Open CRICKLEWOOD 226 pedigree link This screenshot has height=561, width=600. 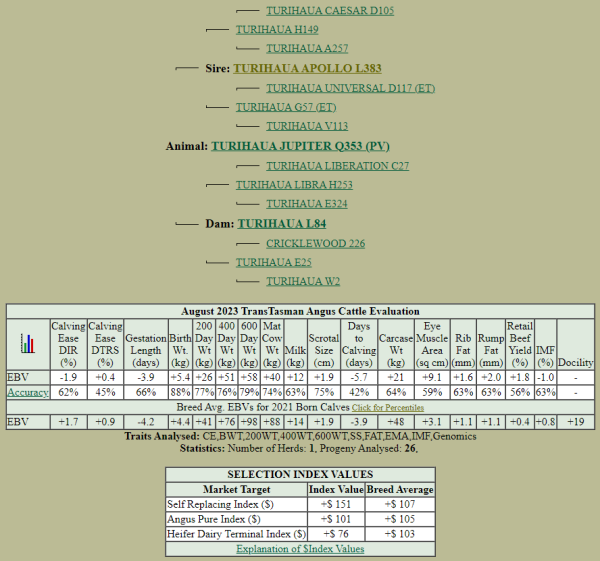tap(316, 244)
